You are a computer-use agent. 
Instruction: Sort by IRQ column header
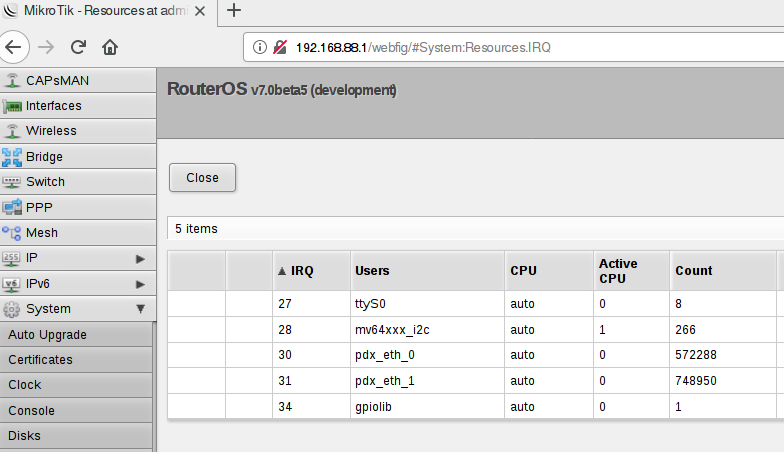click(x=312, y=270)
